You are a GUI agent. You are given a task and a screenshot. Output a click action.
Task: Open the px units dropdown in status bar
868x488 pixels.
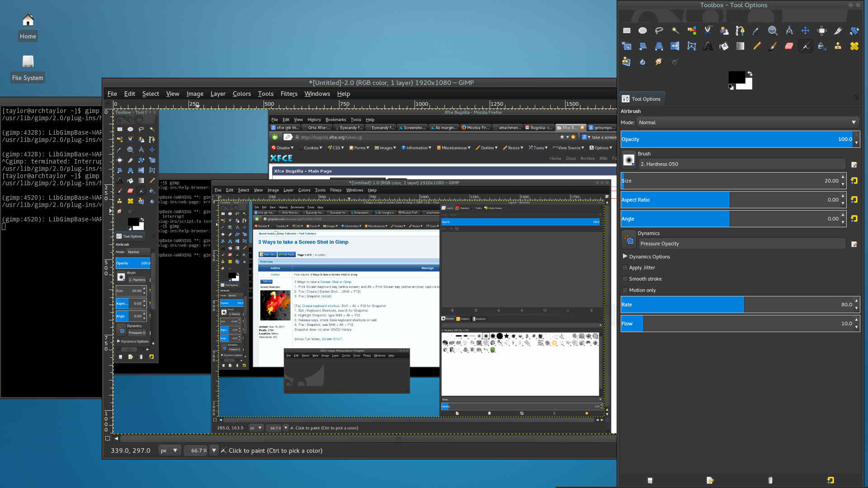pos(169,450)
